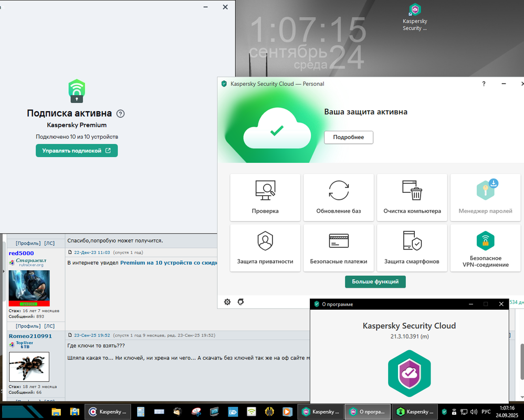This screenshot has width=524, height=420.
Task: Click the Romeo210991 spider avatar
Action: pos(29,366)
